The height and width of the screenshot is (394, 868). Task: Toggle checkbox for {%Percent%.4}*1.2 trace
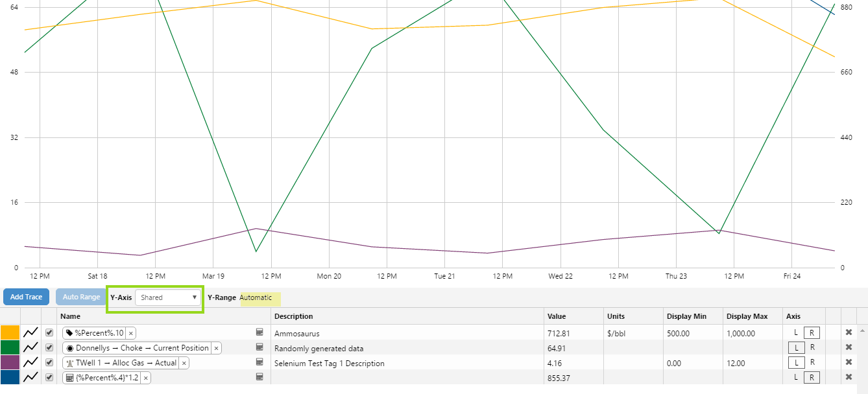[x=49, y=377]
